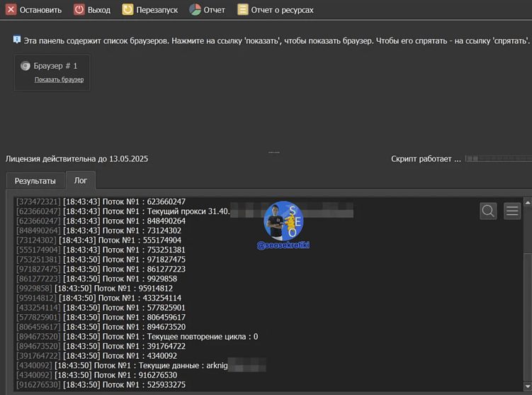This screenshot has width=532, height=395.
Task: Open the log hamburger menu icon
Action: (512, 211)
